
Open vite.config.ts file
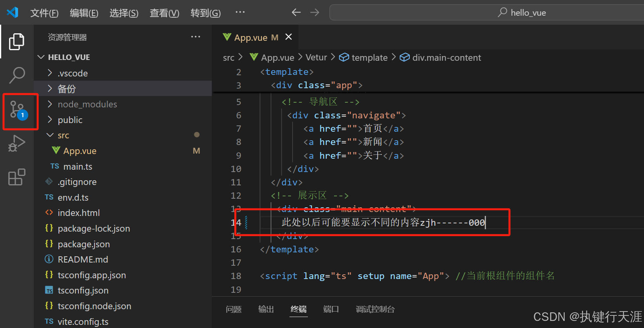point(123,322)
